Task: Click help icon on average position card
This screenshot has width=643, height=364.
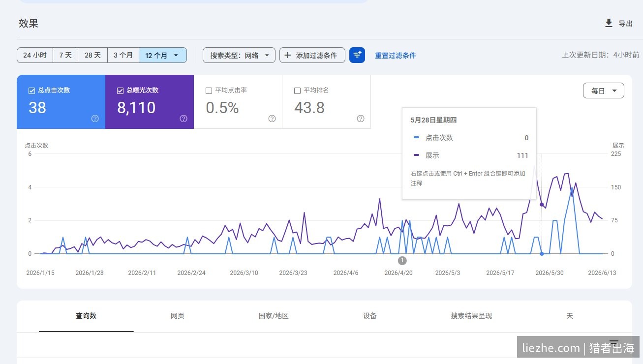Action: [x=361, y=119]
